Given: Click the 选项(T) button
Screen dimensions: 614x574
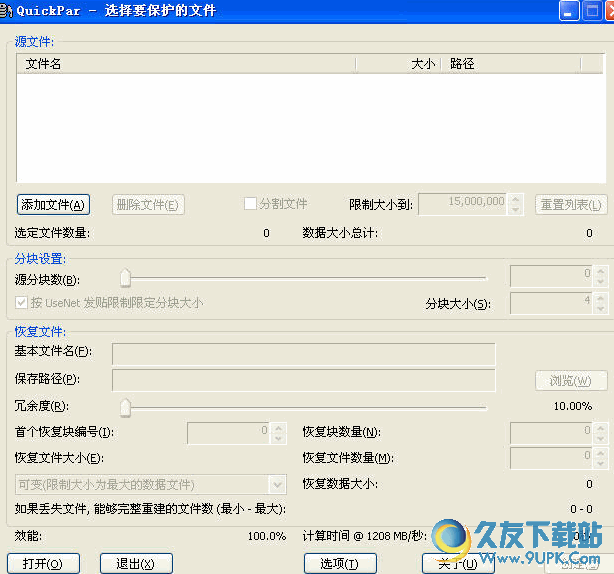Looking at the screenshot, I should click(x=340, y=563).
